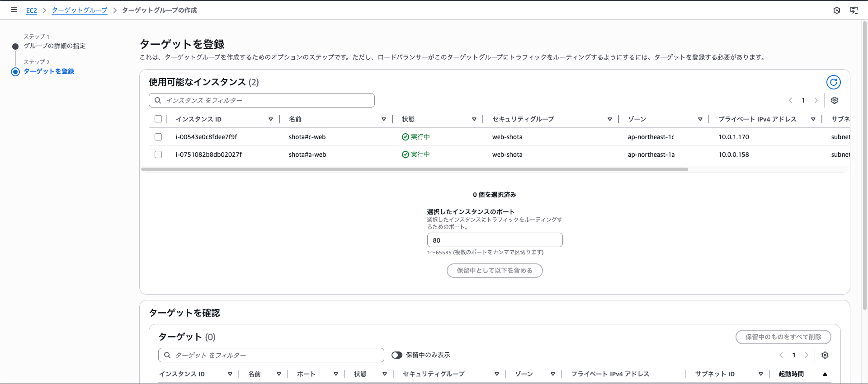This screenshot has width=868, height=384.
Task: Sort available instances by zone column arrow
Action: [x=700, y=119]
